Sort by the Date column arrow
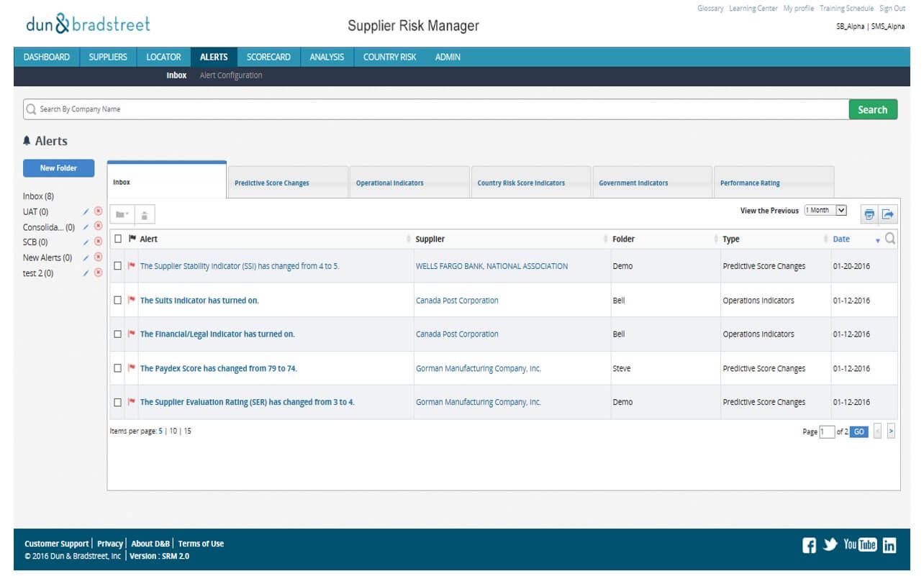Image resolution: width=924 pixels, height=576 pixels. tap(878, 240)
